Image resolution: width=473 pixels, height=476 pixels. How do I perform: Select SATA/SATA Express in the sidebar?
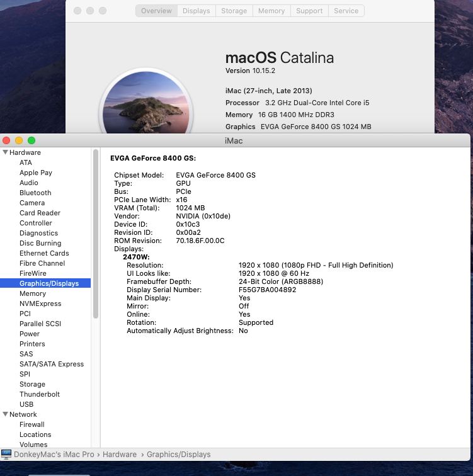coord(52,364)
